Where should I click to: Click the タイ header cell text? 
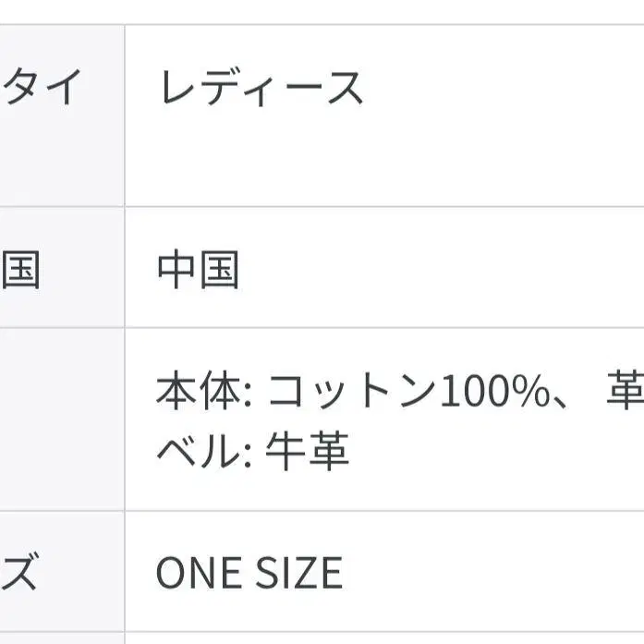tap(42, 88)
